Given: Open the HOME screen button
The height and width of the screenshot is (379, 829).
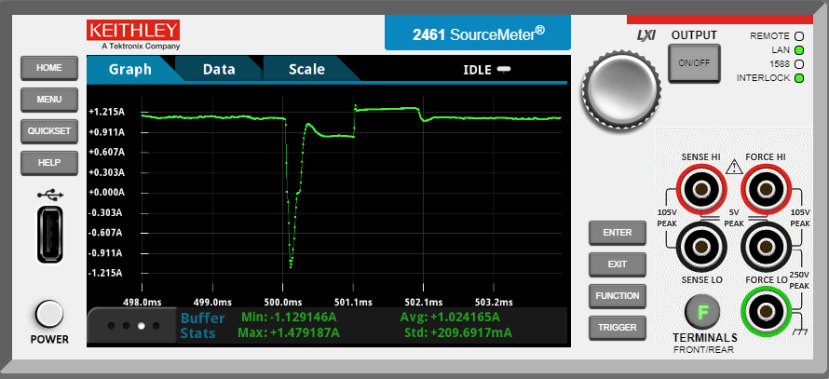Looking at the screenshot, I should [x=49, y=68].
